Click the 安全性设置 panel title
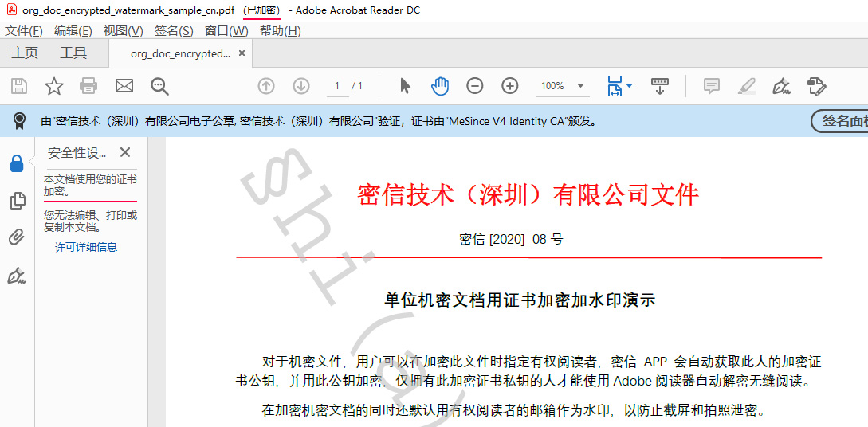Viewport: 868px width, 427px height. 77,153
